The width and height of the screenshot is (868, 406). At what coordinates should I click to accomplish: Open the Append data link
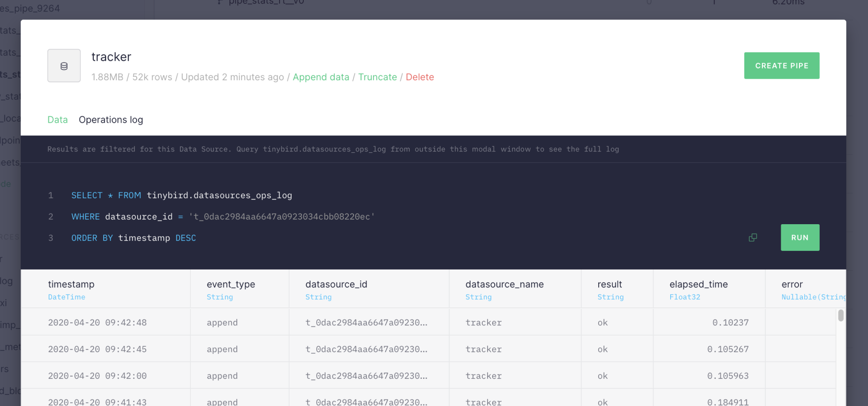321,77
